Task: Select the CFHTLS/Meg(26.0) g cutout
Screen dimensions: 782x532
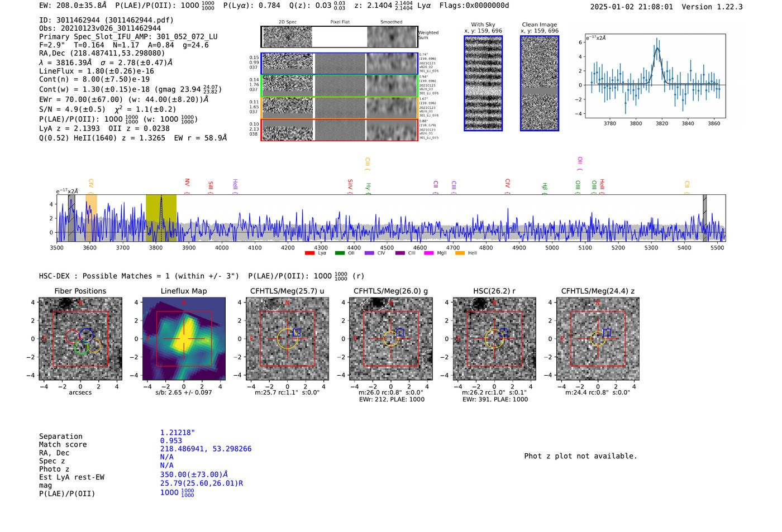Action: (391, 339)
